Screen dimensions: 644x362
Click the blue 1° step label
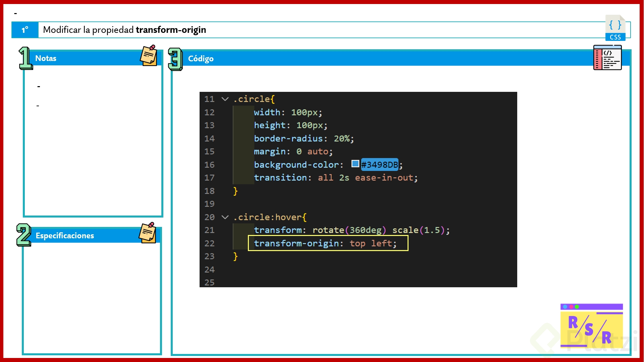coord(25,30)
